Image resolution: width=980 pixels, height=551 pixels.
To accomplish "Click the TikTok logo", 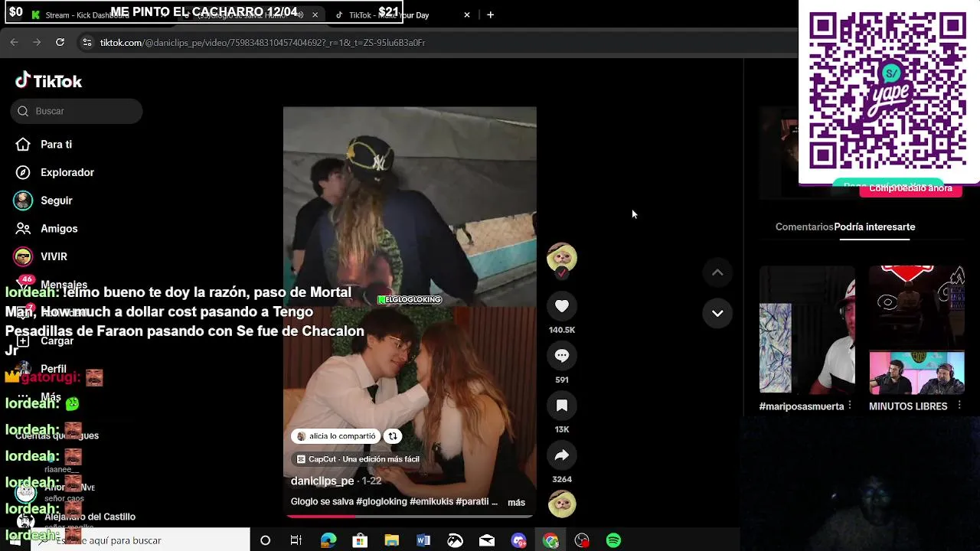I will 48,80.
